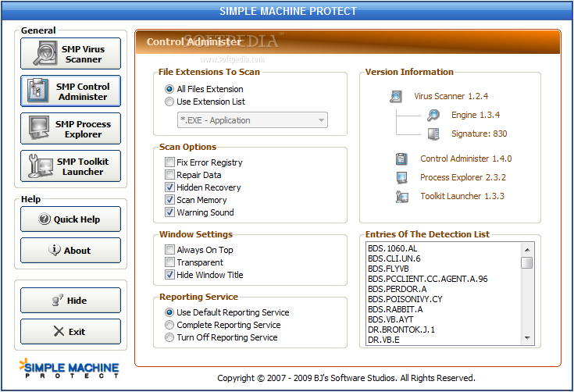574x392 pixels.
Task: Click detection list scroll down arrow
Action: (x=527, y=338)
